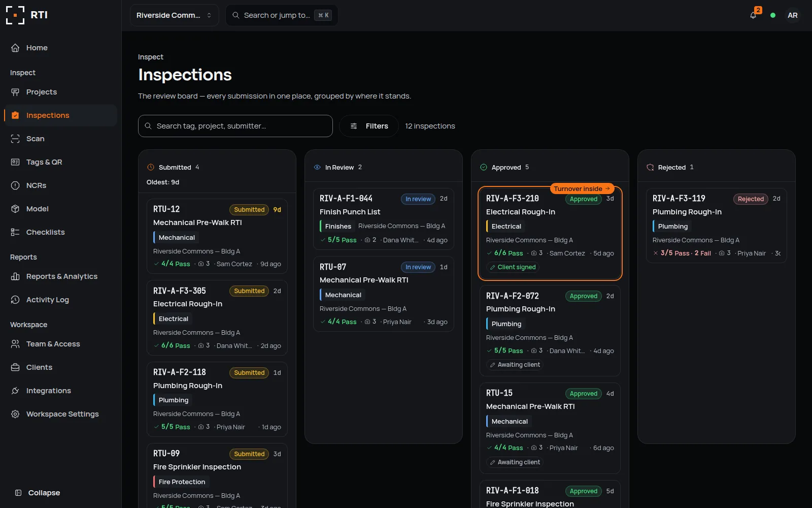Click the NCRs sidebar icon
Image resolution: width=812 pixels, height=508 pixels.
tap(15, 185)
